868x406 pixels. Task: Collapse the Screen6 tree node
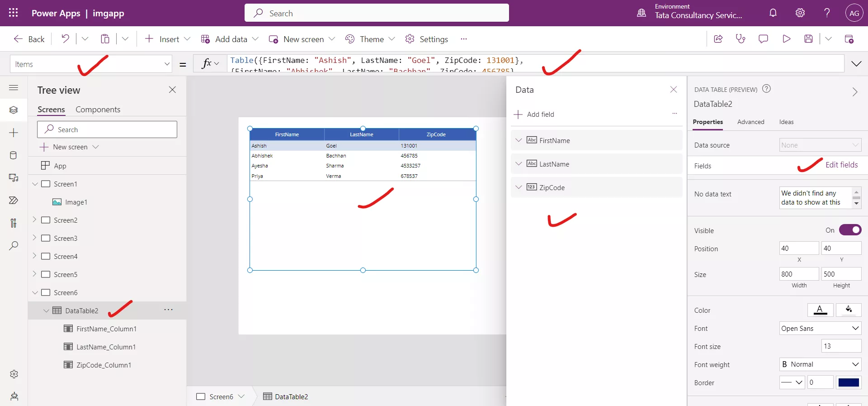pos(35,292)
